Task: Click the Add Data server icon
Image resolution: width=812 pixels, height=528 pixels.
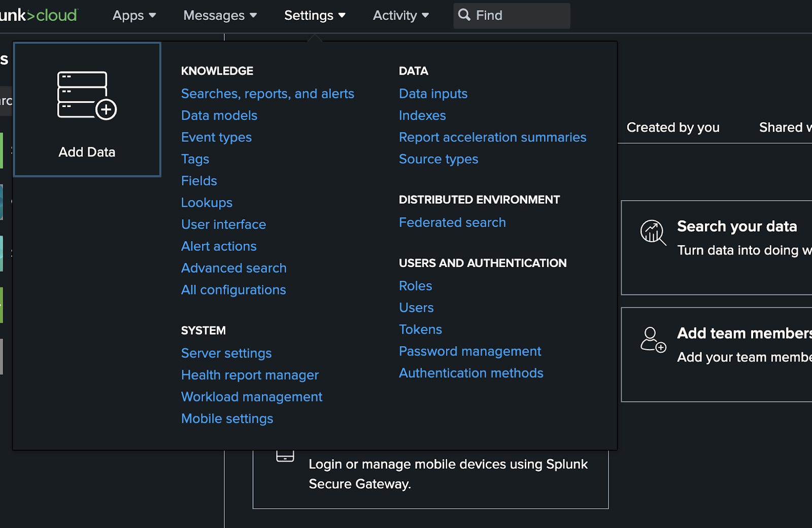Action: point(87,95)
